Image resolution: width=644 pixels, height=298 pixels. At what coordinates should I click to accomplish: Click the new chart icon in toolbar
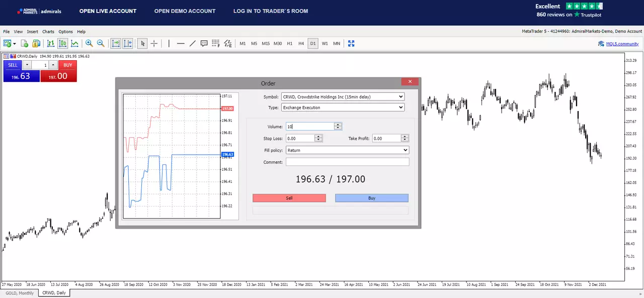tap(7, 44)
